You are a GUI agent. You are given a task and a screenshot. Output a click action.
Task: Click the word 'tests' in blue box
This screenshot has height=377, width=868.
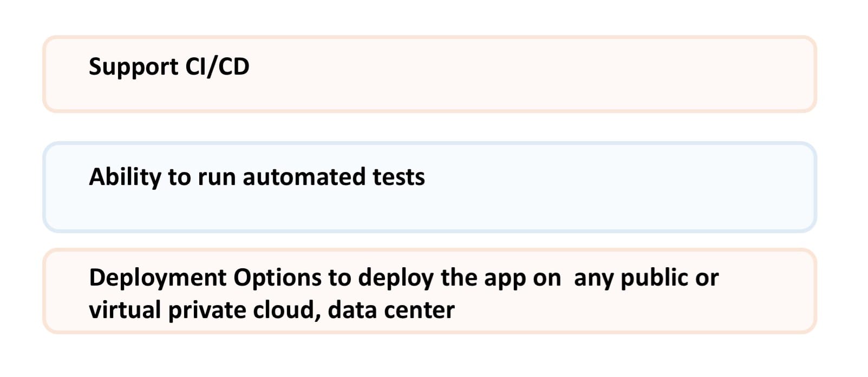(399, 177)
